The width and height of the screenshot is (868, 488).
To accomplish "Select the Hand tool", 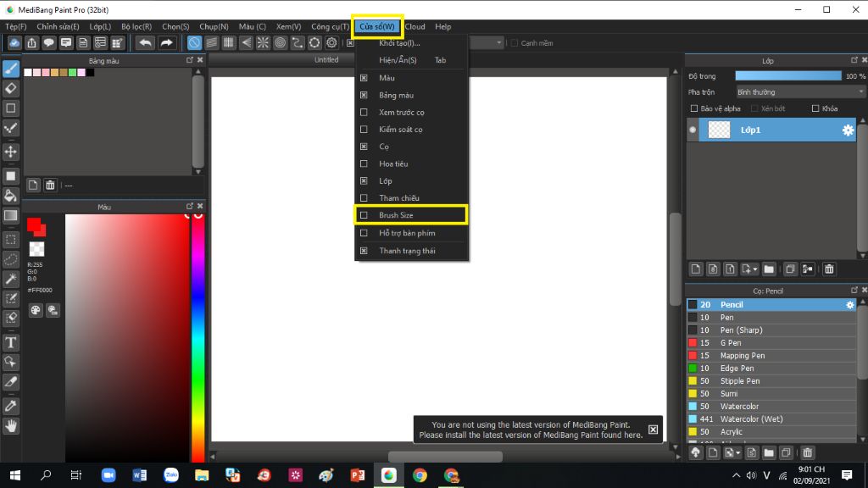I will coord(11,426).
